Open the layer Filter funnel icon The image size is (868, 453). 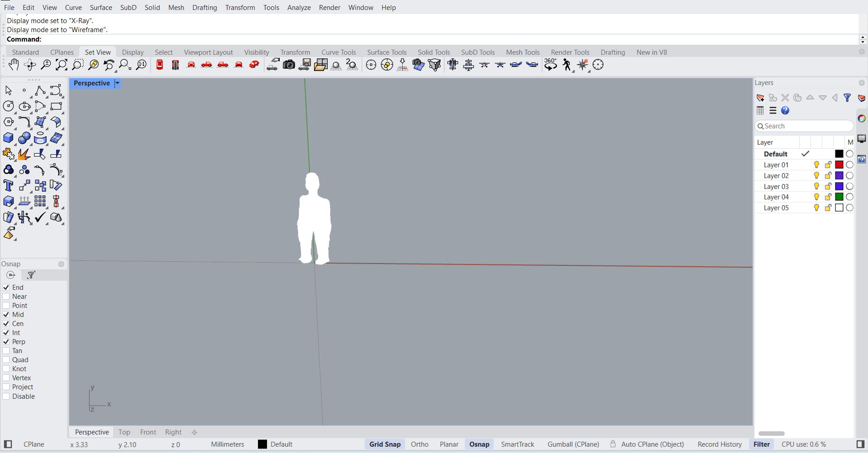click(x=847, y=98)
